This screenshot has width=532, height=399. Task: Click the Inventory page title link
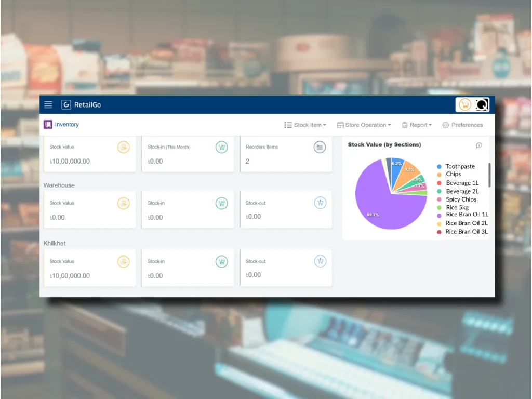click(x=66, y=125)
